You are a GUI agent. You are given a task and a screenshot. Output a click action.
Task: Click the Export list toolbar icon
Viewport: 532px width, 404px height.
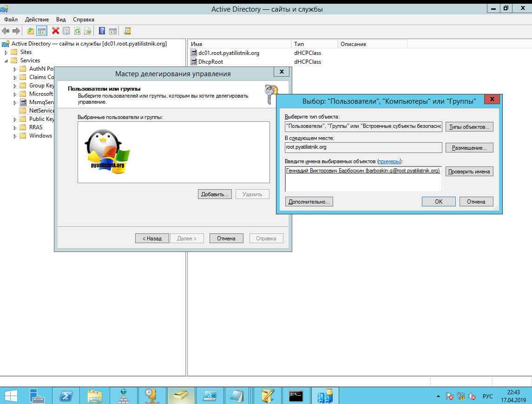(87, 31)
